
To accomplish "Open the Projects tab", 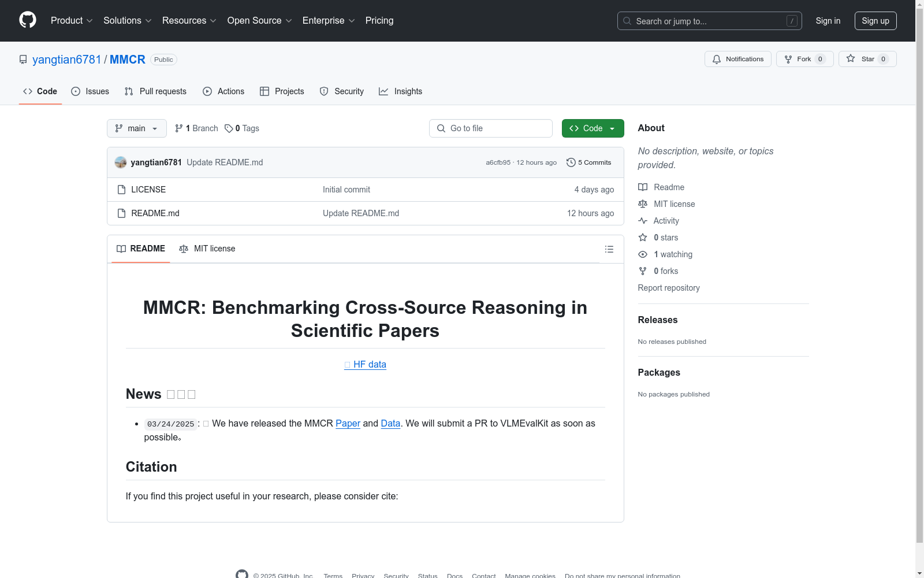I will click(282, 91).
